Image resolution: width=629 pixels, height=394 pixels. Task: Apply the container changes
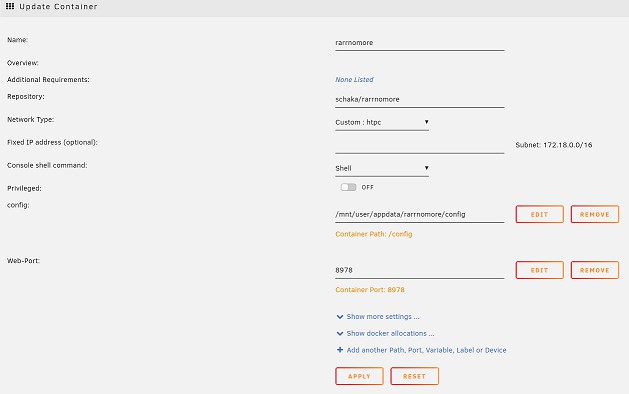pyautogui.click(x=359, y=376)
